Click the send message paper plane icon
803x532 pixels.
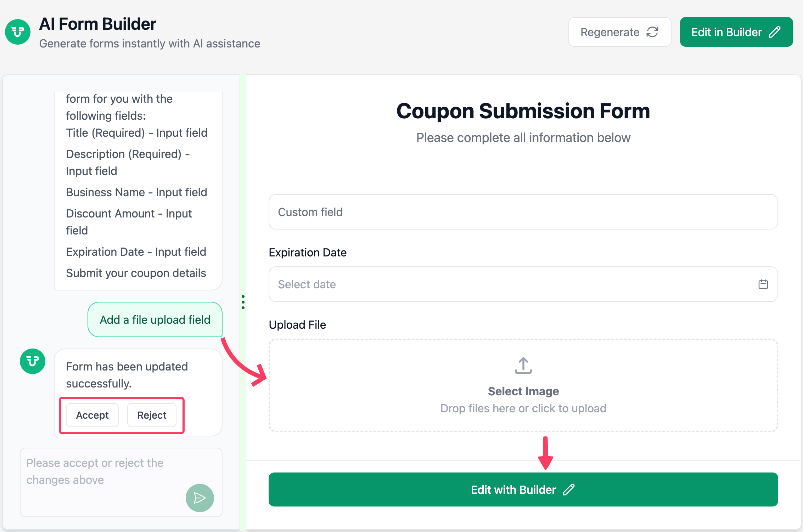point(200,498)
